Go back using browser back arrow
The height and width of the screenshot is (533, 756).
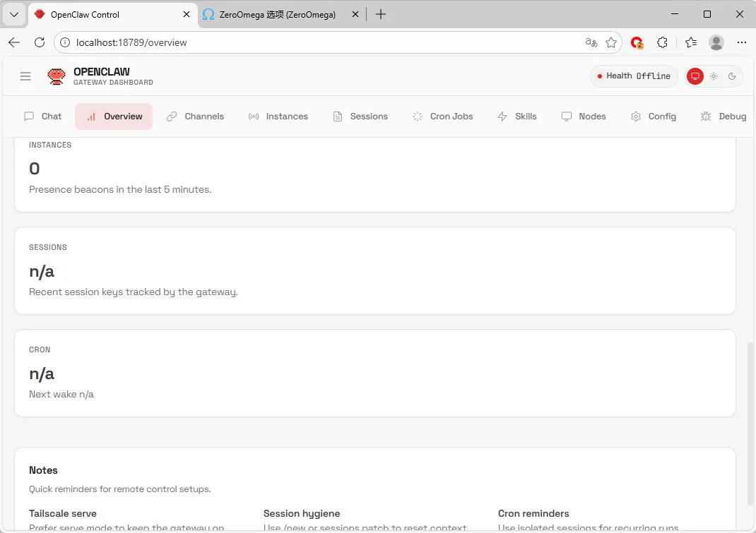tap(14, 42)
